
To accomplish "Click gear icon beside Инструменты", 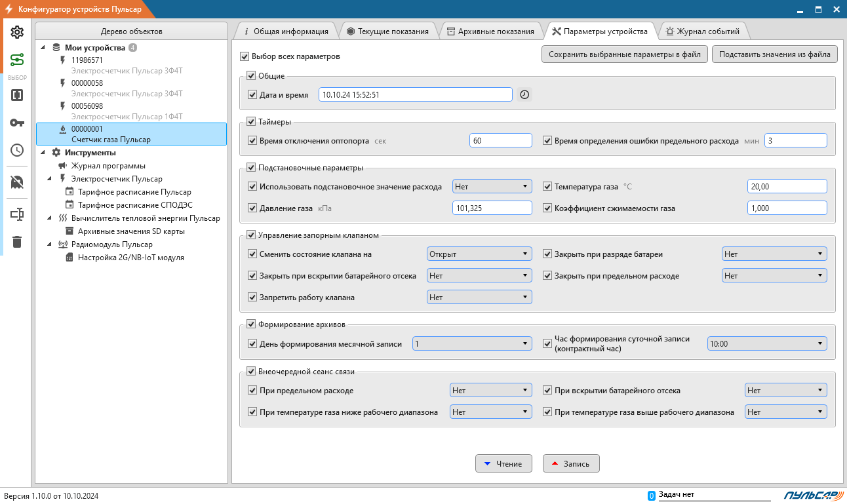I will [x=56, y=153].
